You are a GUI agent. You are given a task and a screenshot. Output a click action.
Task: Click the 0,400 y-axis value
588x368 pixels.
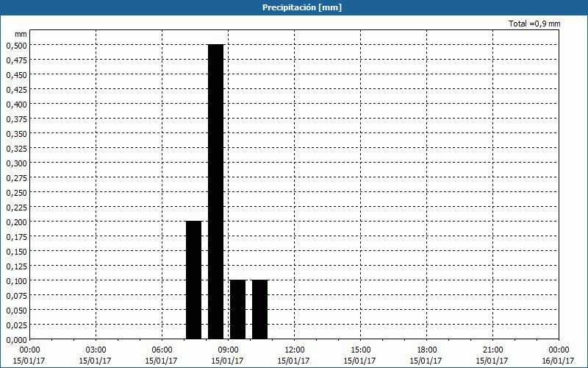(x=16, y=105)
